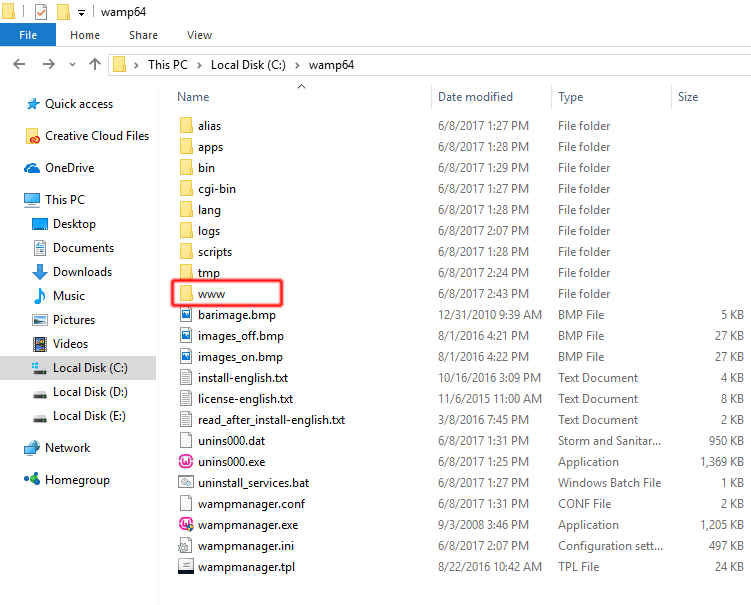Select the apps folder icon
The width and height of the screenshot is (751, 605).
(186, 147)
